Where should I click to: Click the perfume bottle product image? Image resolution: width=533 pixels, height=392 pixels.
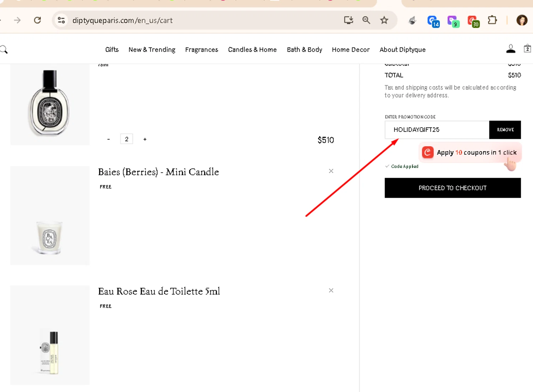click(x=50, y=104)
